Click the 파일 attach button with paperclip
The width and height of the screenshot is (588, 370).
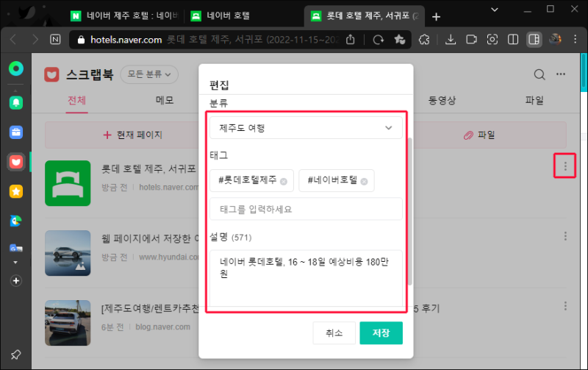tap(479, 135)
